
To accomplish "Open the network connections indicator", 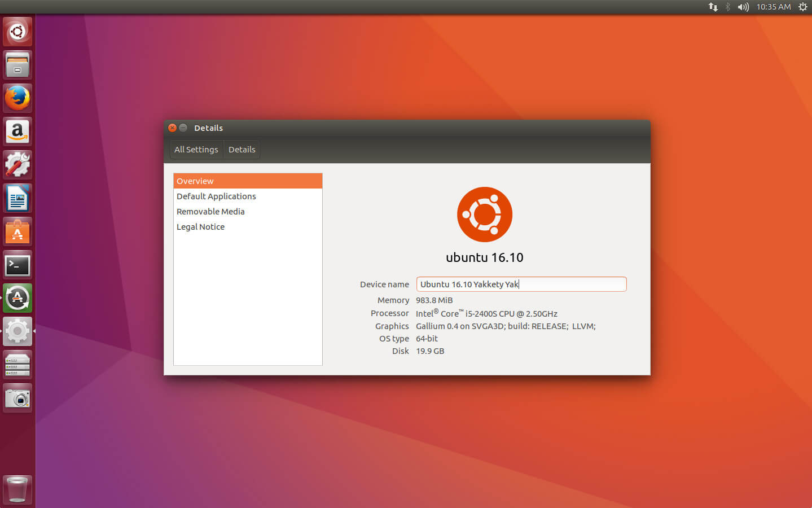I will coord(713,7).
